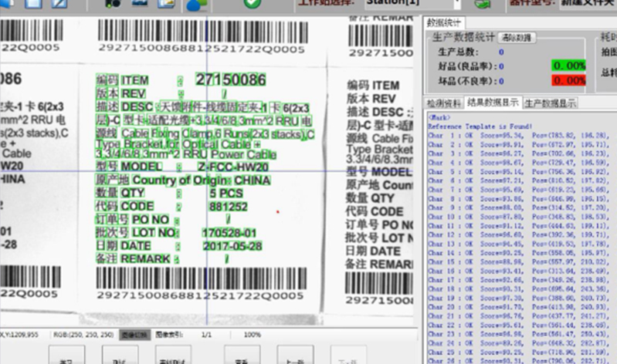
Task: Click the green checkmark toolbar icon
Action: [x=253, y=4]
